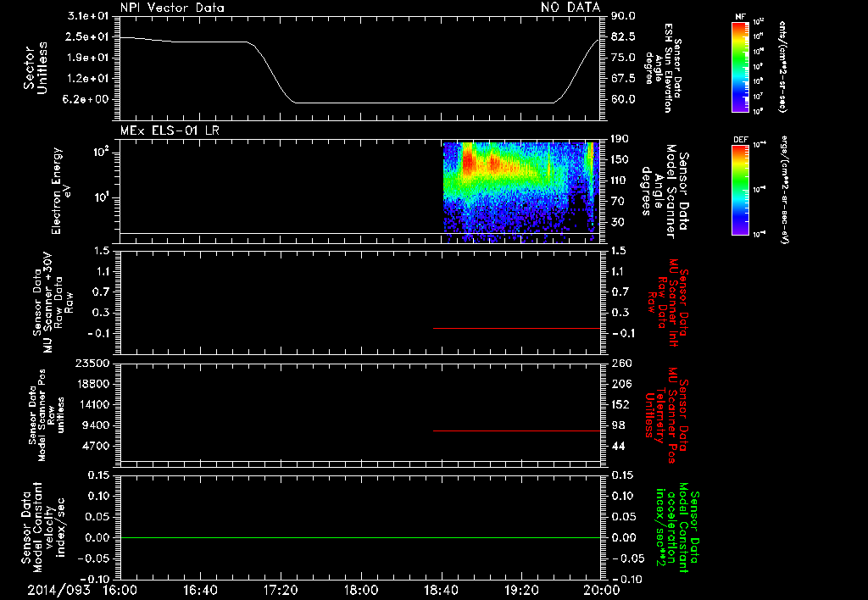The width and height of the screenshot is (868, 600).
Task: Click the 'Sector Unitless' axis title
Action: point(35,68)
